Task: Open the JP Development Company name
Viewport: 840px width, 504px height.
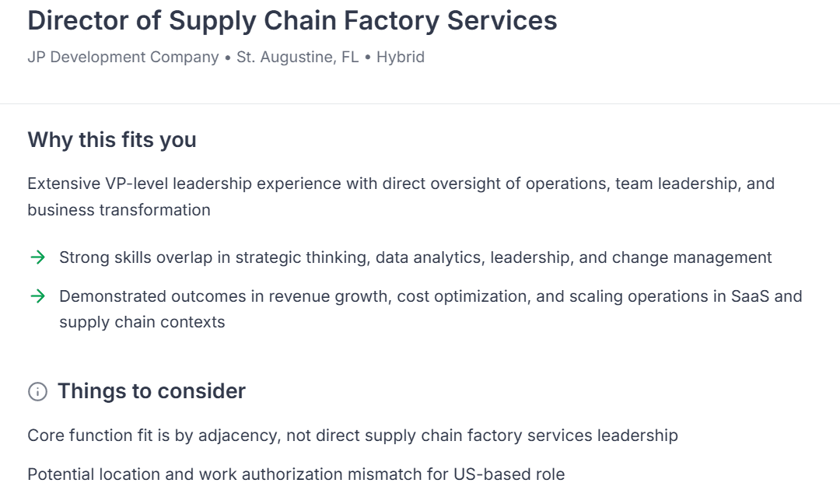Action: tap(123, 57)
